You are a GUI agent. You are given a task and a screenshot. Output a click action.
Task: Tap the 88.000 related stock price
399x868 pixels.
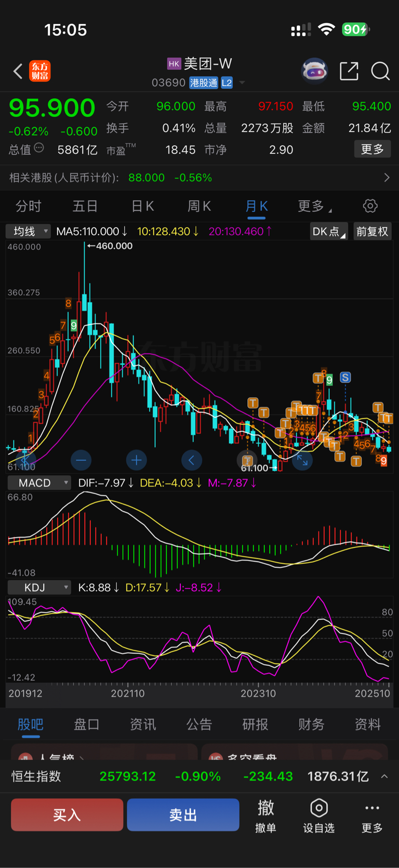tap(147, 178)
